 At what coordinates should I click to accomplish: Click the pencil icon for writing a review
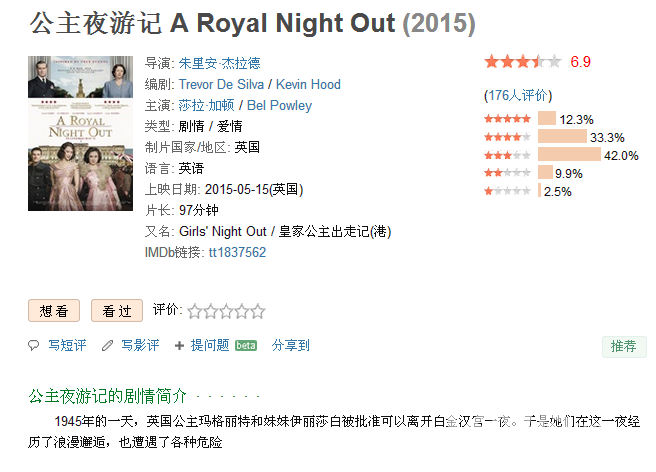[x=108, y=346]
